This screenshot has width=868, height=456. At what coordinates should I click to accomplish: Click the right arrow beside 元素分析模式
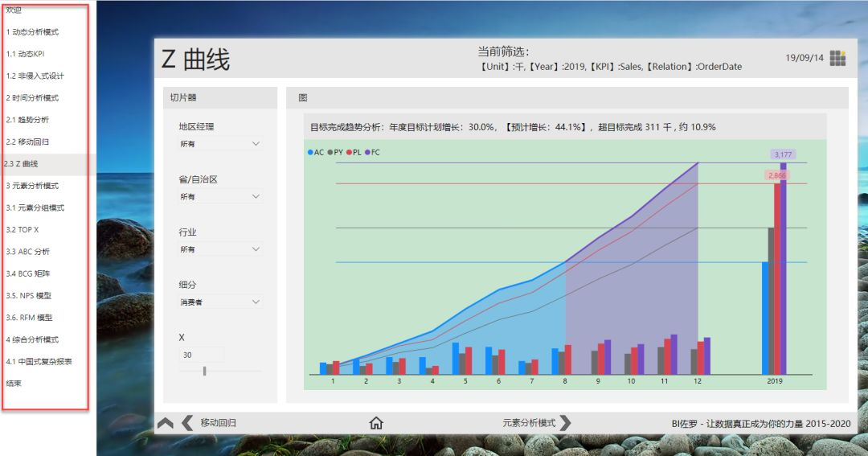[x=565, y=423]
